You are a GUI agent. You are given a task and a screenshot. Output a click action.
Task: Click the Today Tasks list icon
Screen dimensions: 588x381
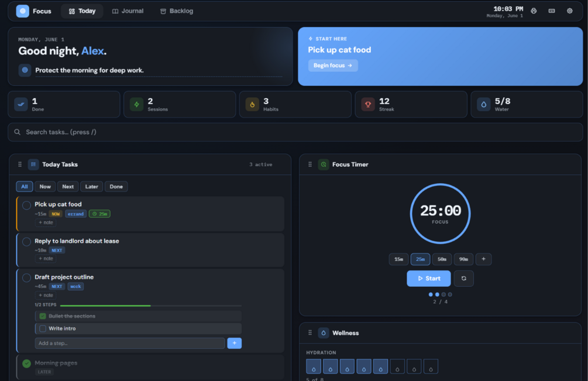pos(33,164)
